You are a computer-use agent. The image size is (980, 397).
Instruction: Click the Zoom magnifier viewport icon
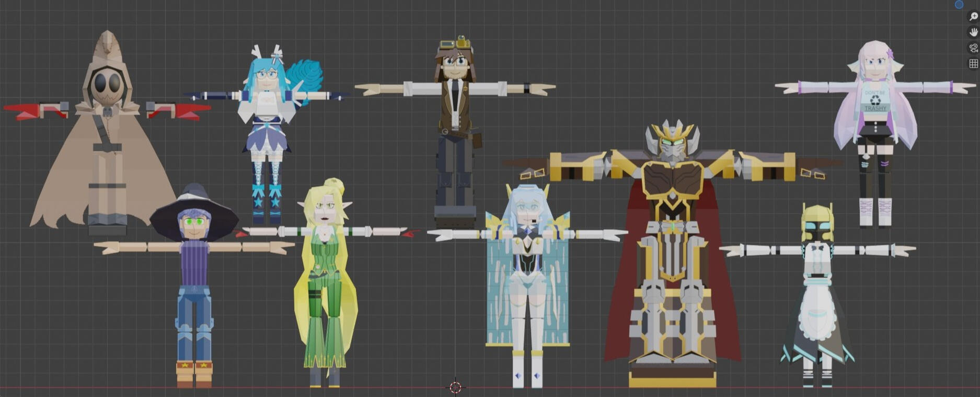(973, 17)
